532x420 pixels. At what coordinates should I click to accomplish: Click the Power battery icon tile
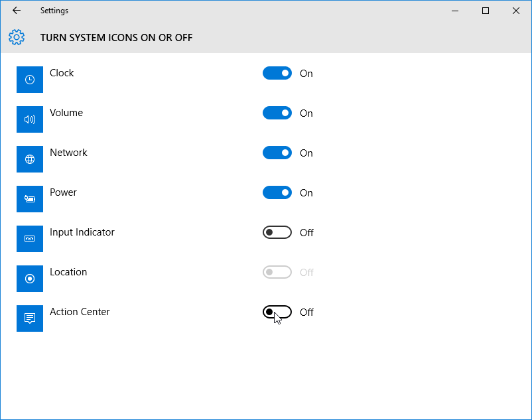point(30,199)
